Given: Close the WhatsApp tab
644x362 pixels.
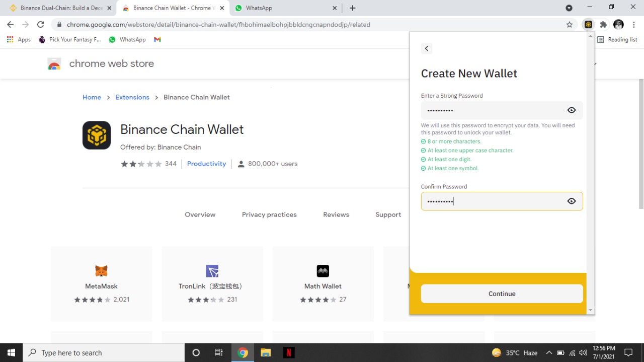Looking at the screenshot, I should (335, 8).
